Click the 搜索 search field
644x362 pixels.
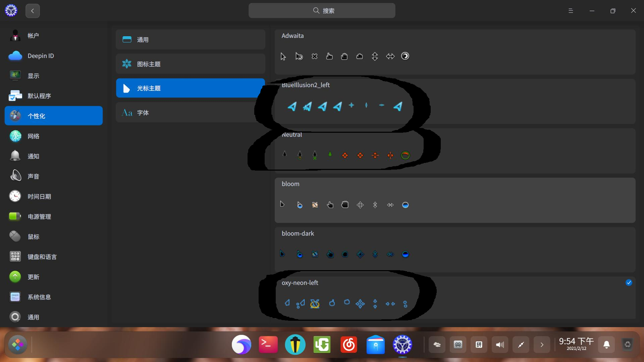pyautogui.click(x=322, y=11)
